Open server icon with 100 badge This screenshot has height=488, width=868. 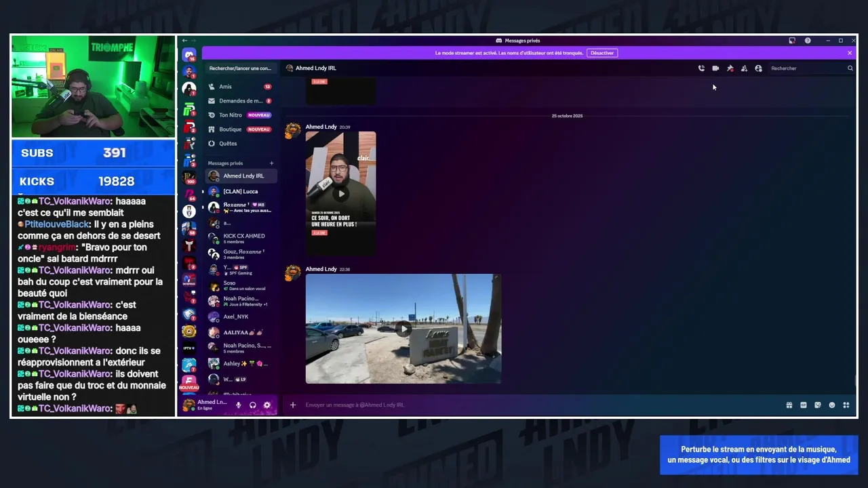(x=189, y=177)
